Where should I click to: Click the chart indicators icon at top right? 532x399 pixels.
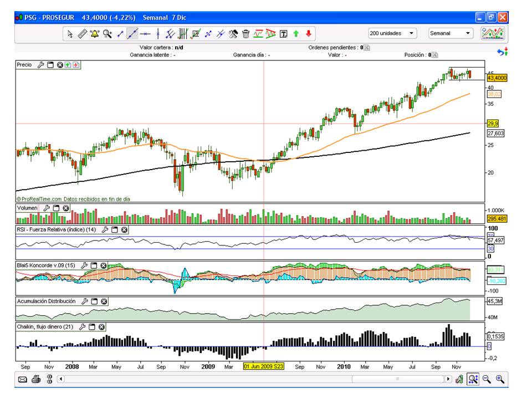(x=493, y=33)
